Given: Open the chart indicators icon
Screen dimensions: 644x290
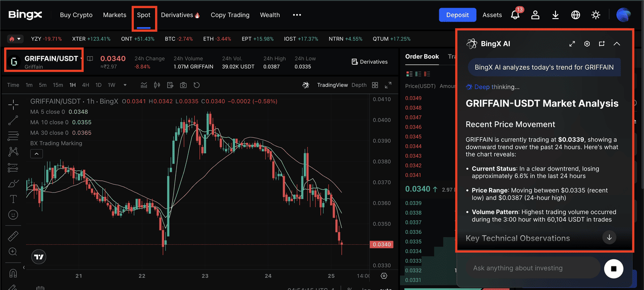Looking at the screenshot, I should pyautogui.click(x=144, y=85).
